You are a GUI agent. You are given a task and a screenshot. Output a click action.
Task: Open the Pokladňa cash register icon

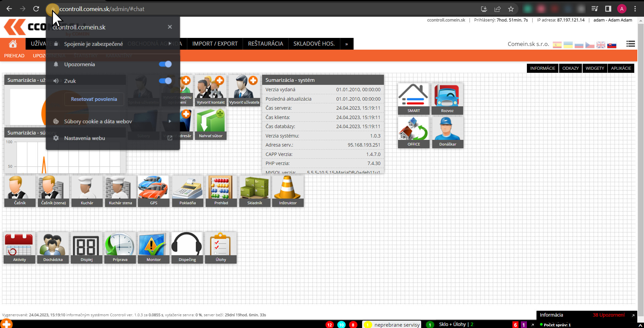[x=187, y=190]
